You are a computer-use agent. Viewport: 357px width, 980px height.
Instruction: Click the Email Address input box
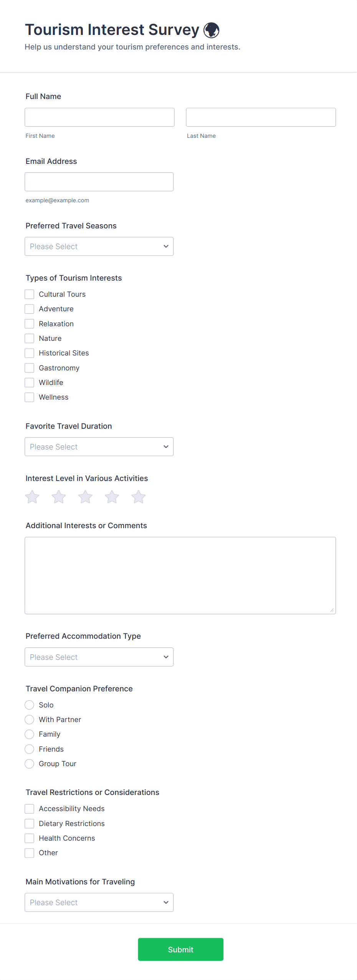coord(99,182)
